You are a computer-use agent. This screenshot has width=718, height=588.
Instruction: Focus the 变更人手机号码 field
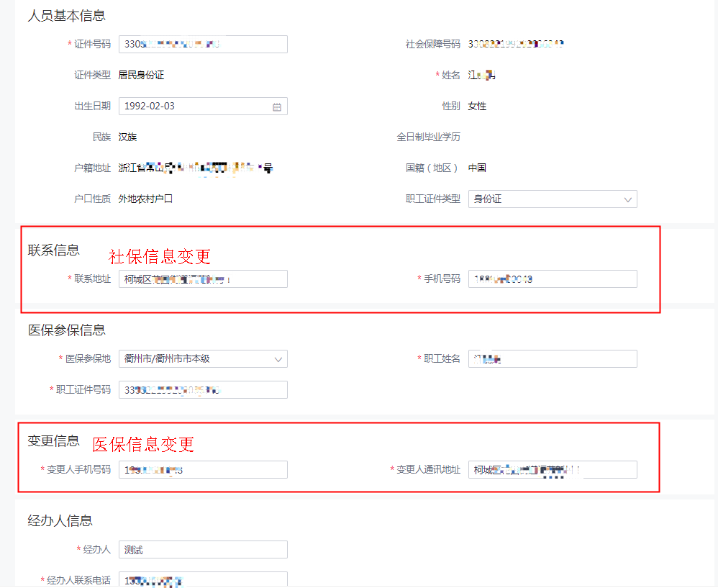[203, 470]
